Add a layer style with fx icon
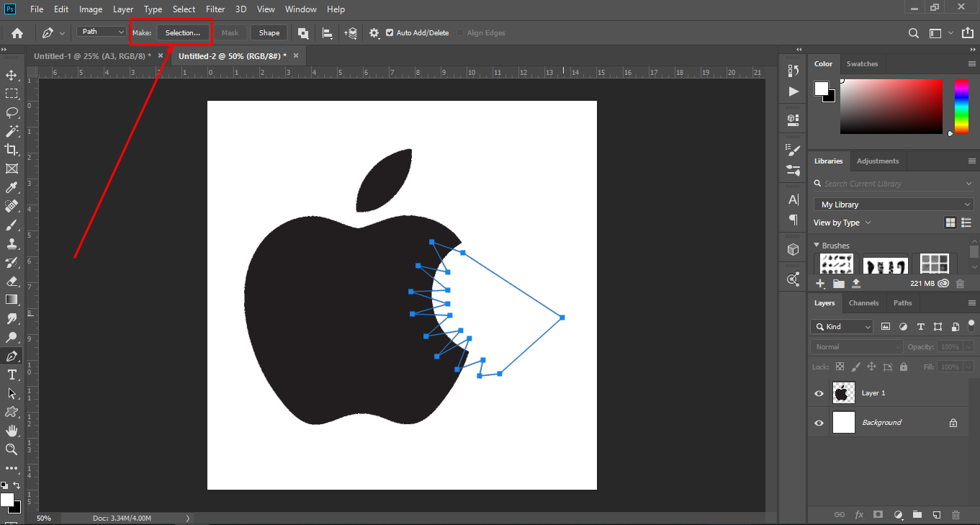This screenshot has height=525, width=980. (x=859, y=515)
